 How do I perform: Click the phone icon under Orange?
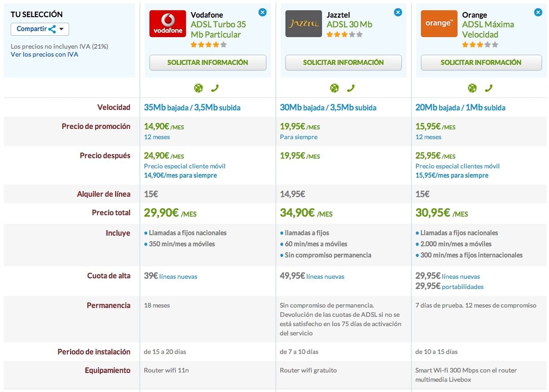click(x=488, y=88)
